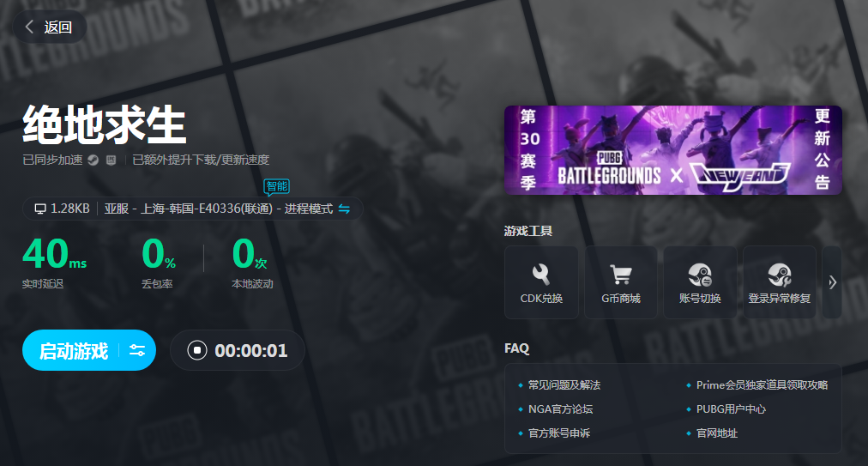Click the Steam platform icon beside 已同步加速
868x466 pixels.
click(x=93, y=160)
